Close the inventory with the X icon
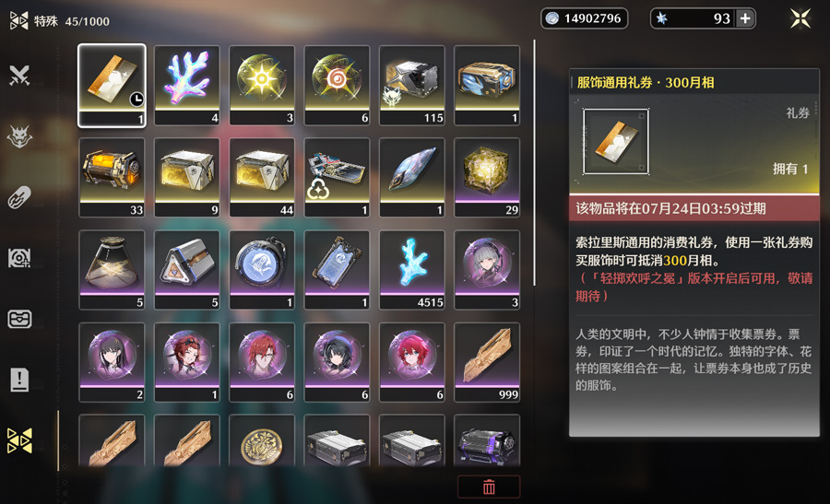 click(800, 18)
